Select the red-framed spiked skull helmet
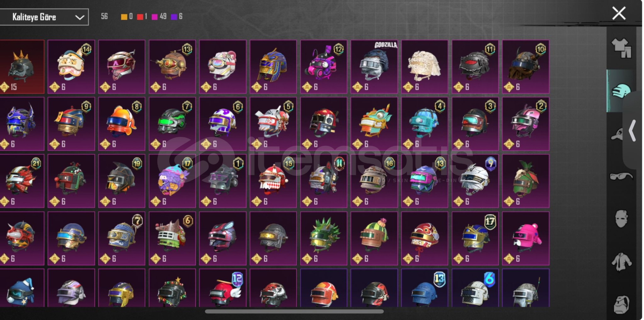The image size is (644, 320). 21,67
